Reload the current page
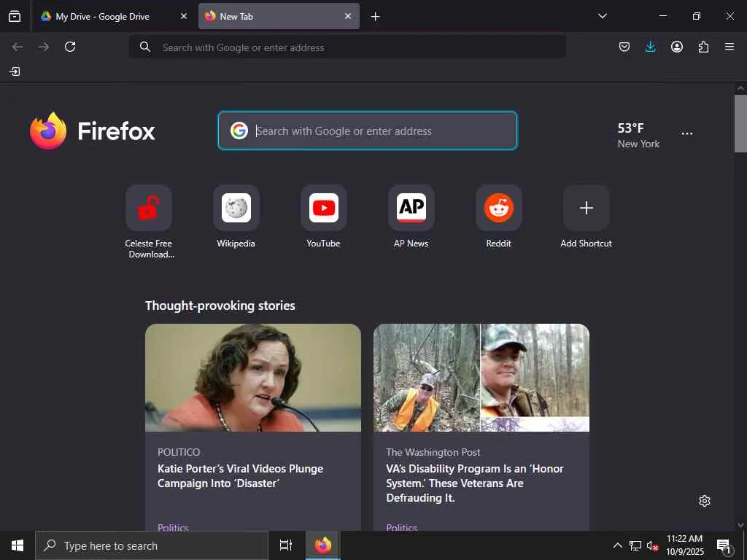 tap(70, 47)
